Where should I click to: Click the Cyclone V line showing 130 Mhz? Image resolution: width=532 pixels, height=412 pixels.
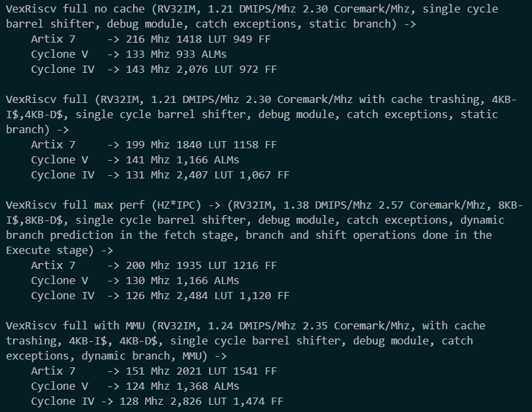coord(135,281)
